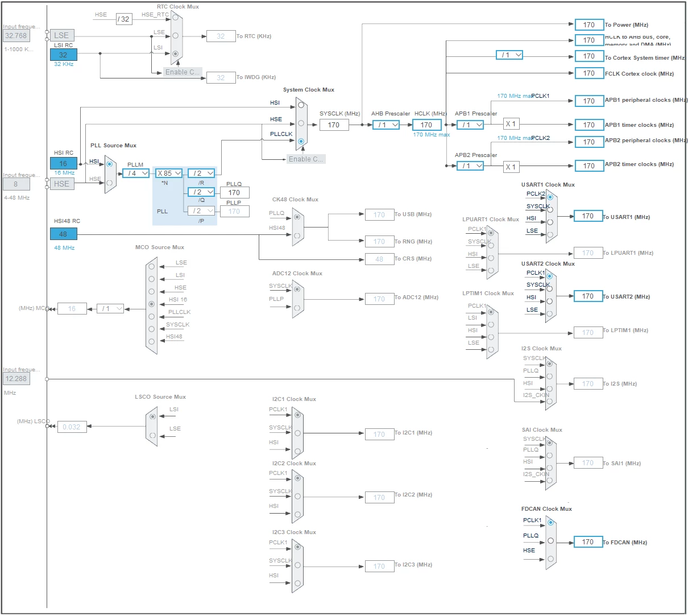The height and width of the screenshot is (616, 688).
Task: Click the LSI RC 32 value box
Action: [64, 55]
